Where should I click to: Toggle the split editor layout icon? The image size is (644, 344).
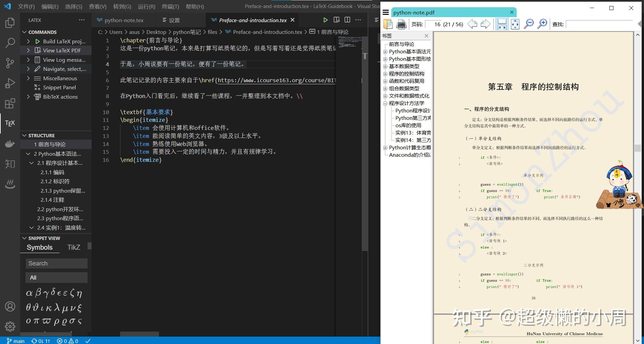pyautogui.click(x=347, y=20)
